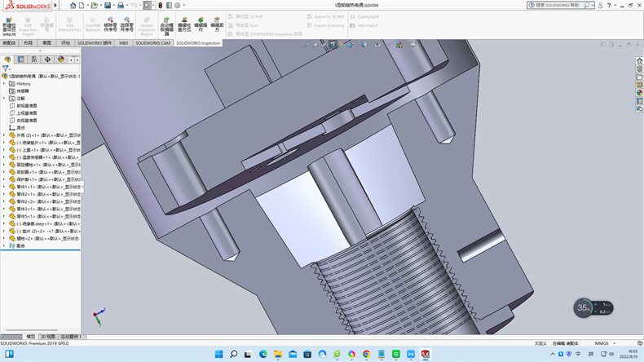644x362 pixels.
Task: Expand the History node in the tree
Action: click(4, 83)
